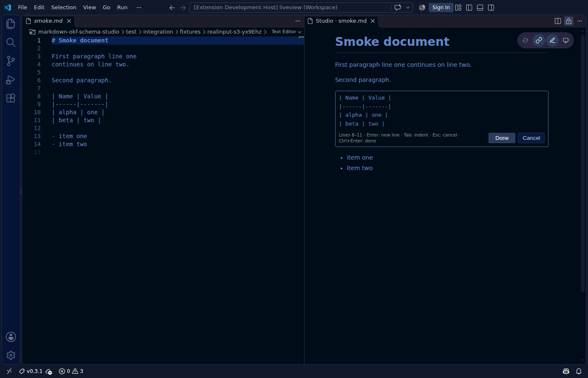Open the Source Control view
Viewport: 588px width, 378px height.
point(11,61)
